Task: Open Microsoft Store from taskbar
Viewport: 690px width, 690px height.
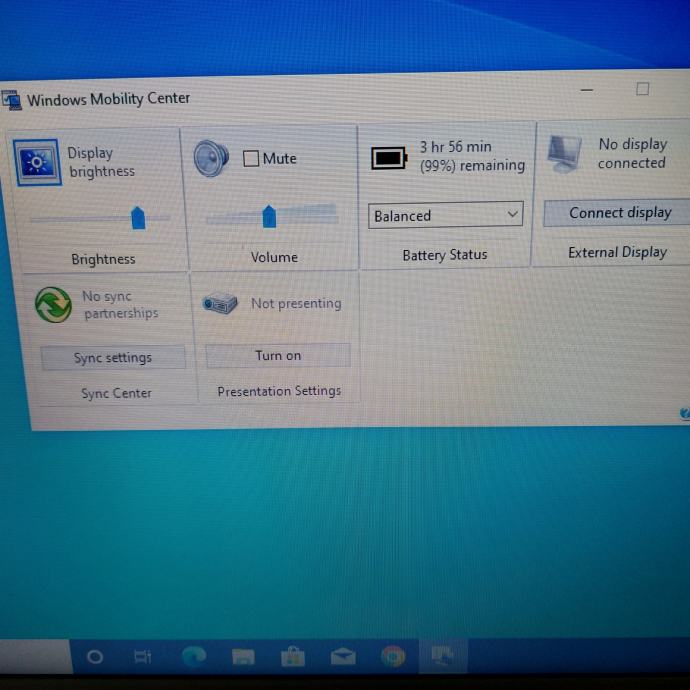Action: click(293, 657)
